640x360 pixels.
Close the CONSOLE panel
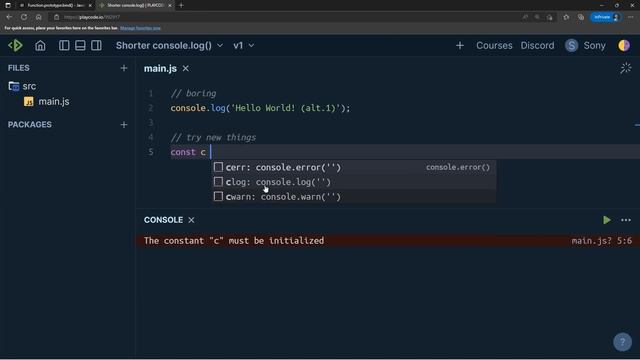point(191,220)
